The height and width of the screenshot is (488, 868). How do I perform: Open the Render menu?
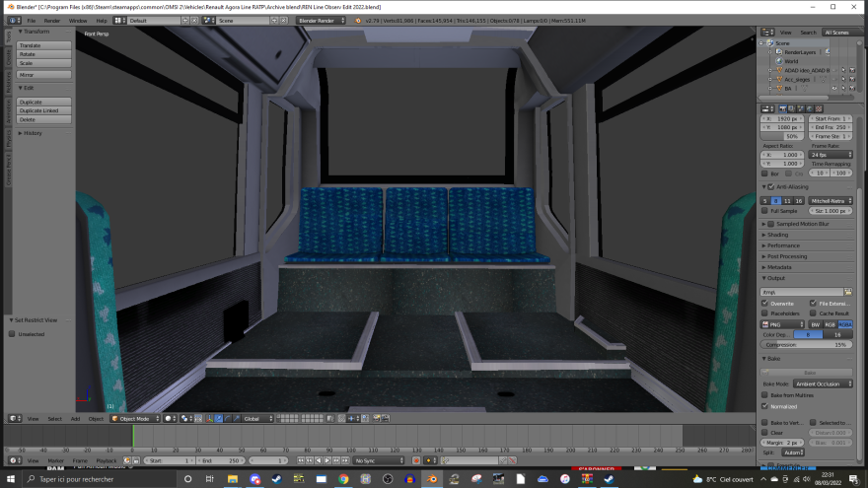[51, 20]
